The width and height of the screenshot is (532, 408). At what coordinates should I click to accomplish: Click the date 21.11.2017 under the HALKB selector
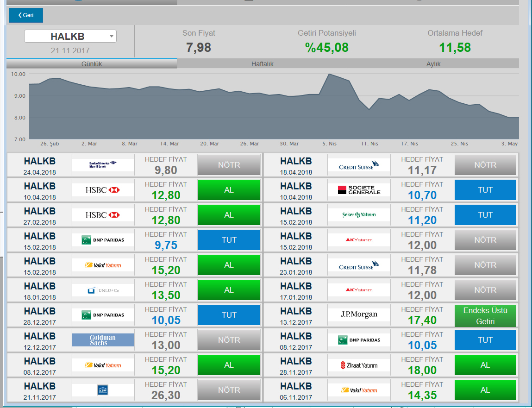(x=70, y=50)
